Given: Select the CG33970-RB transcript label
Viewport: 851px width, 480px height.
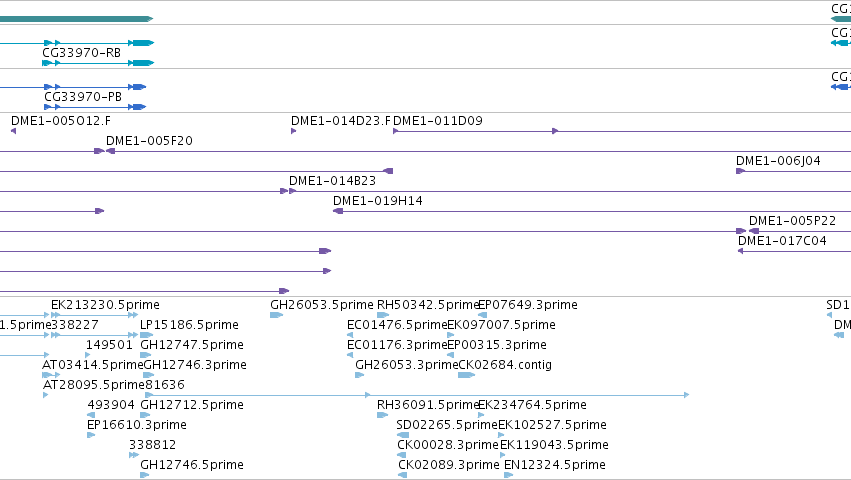Looking at the screenshot, I should (81, 53).
